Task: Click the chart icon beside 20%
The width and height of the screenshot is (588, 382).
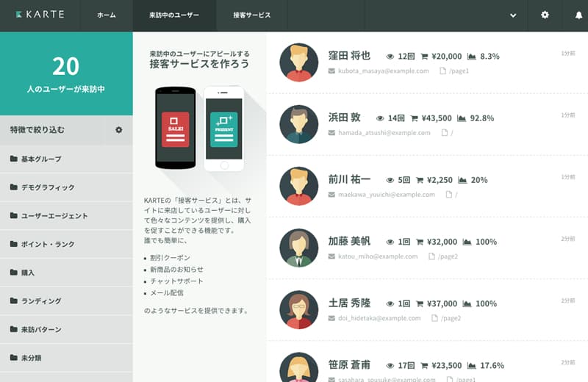Action: tap(462, 180)
